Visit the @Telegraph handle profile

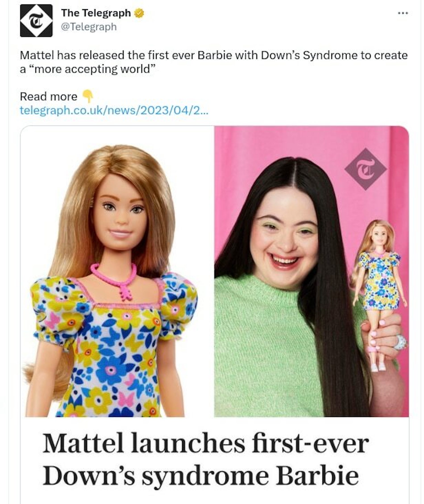pos(89,27)
